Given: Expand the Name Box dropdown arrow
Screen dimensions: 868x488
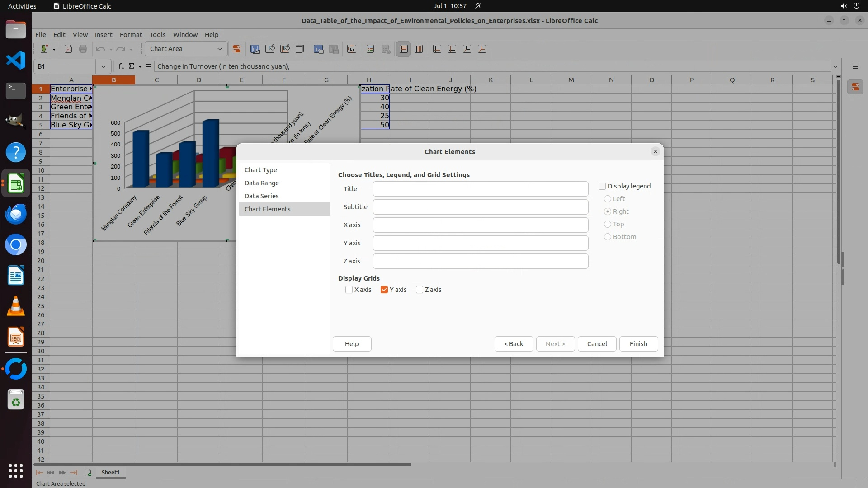Looking at the screenshot, I should [104, 66].
